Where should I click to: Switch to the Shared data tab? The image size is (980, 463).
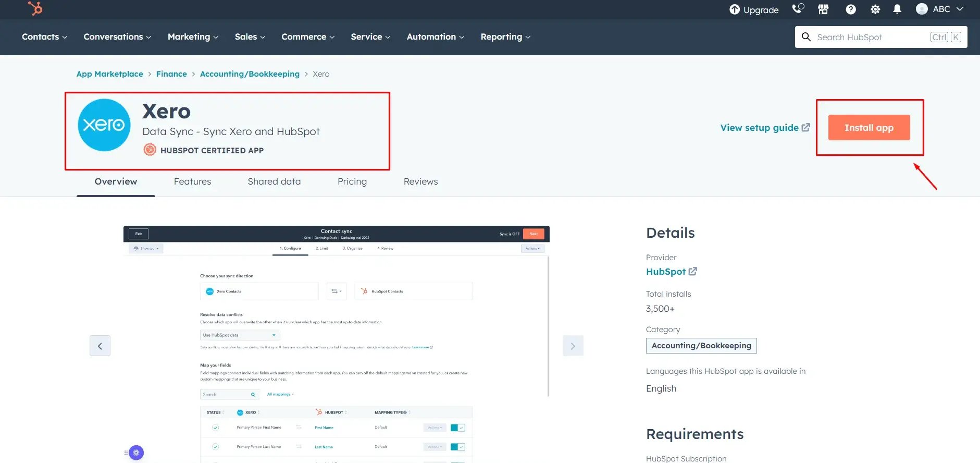tap(274, 181)
